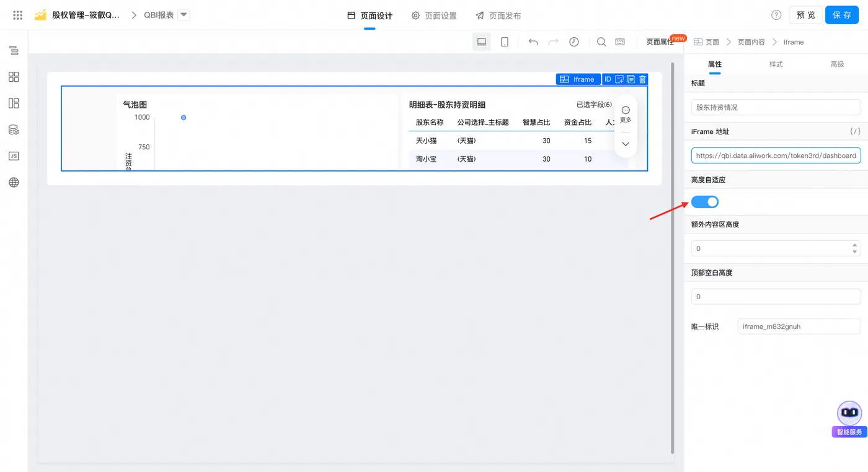Image resolution: width=868 pixels, height=472 pixels.
Task: Click the 页面 breadcrumb
Action: 706,42
